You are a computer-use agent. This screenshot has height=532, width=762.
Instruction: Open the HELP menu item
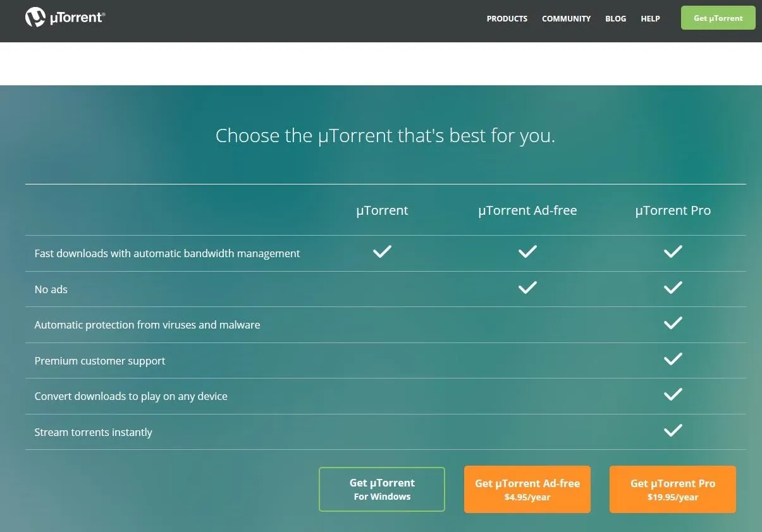point(650,19)
